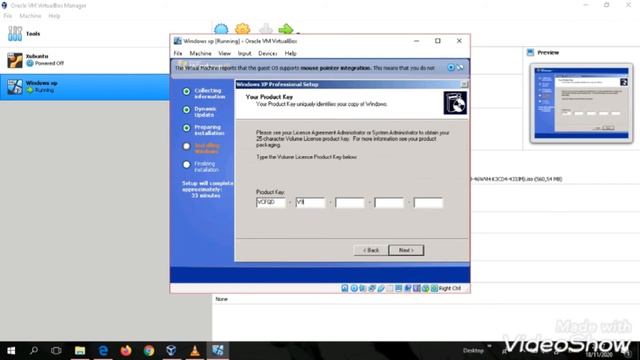The image size is (640, 360).
Task: Click the recording status bar icon
Action: tap(408, 288)
